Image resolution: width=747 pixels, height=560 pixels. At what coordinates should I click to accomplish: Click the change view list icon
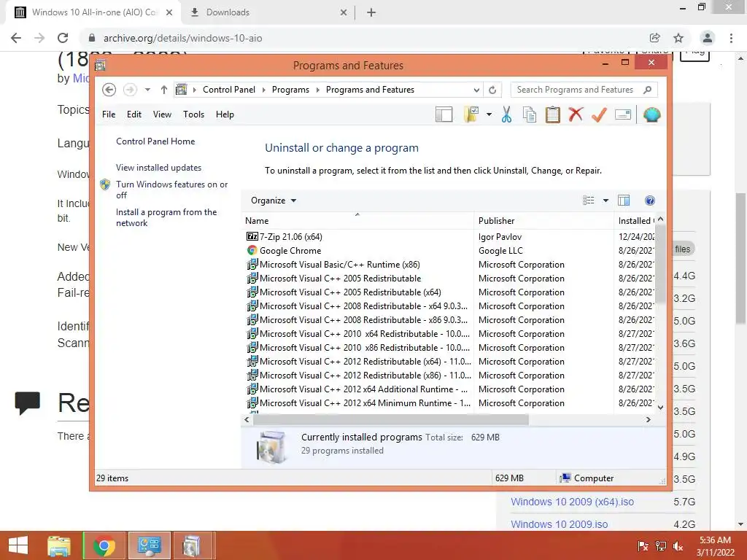coord(589,201)
